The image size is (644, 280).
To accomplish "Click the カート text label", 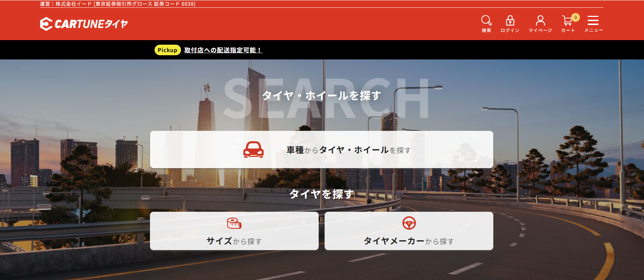I will point(568,31).
